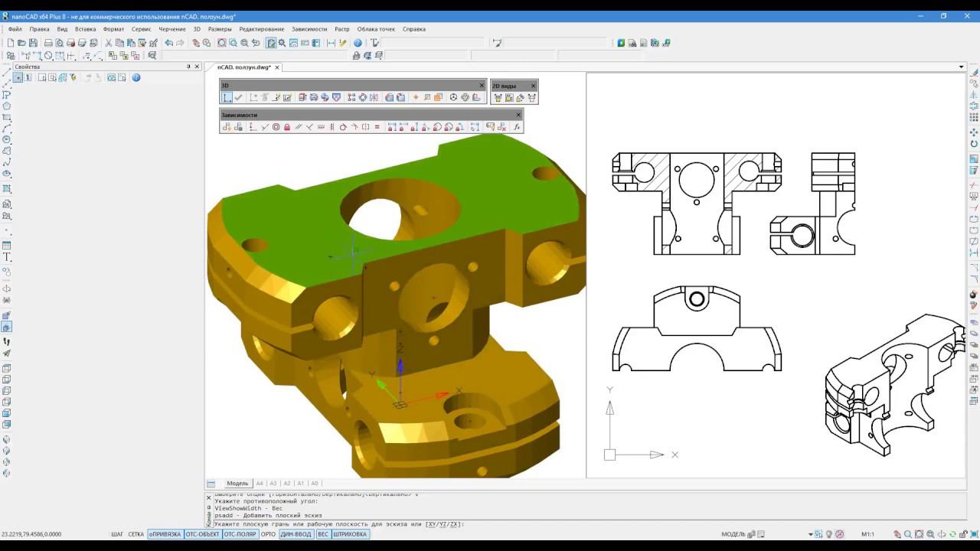
Task: Click the Cut scissors icon
Action: click(x=108, y=43)
